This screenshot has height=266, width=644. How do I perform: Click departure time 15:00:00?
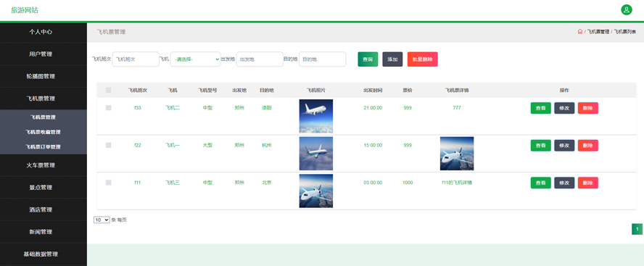(x=373, y=145)
